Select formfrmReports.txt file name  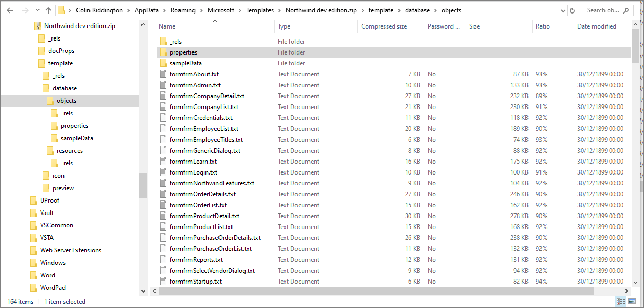pyautogui.click(x=196, y=260)
